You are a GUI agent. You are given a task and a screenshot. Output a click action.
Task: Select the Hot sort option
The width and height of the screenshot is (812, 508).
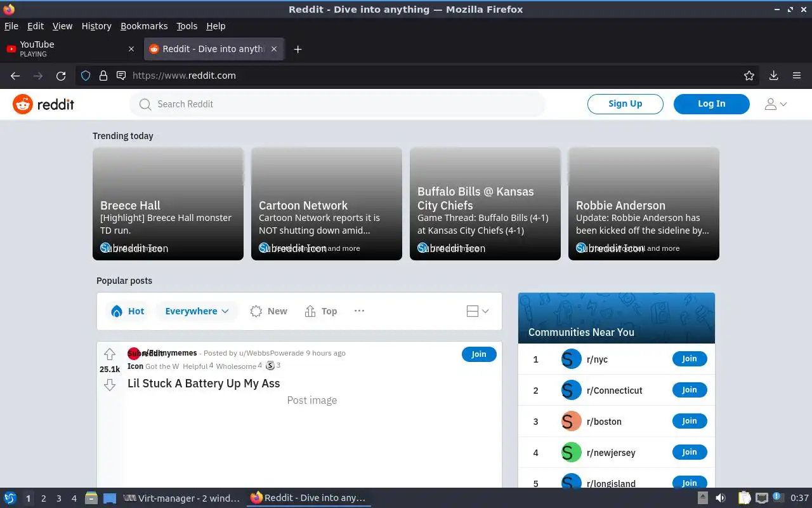point(128,311)
